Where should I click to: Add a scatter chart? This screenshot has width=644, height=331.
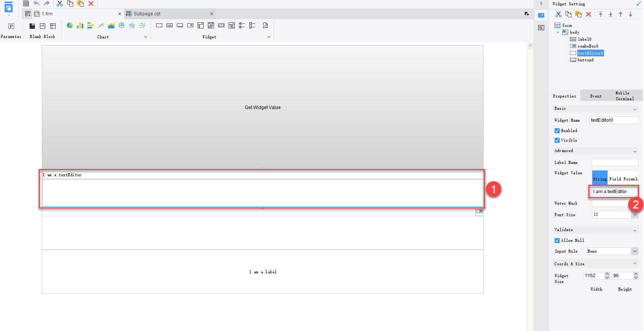click(x=142, y=25)
